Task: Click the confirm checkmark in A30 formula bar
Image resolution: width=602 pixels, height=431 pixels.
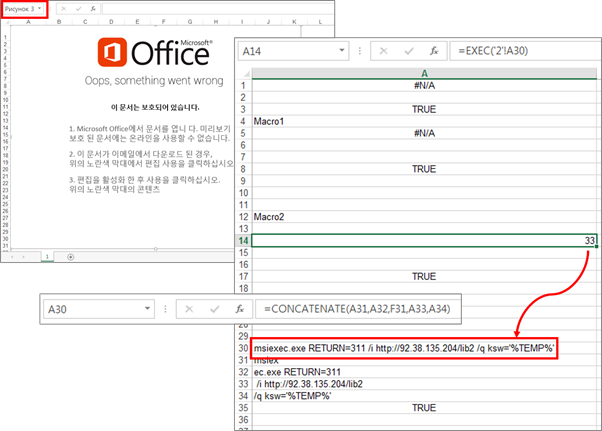Action: 210,311
